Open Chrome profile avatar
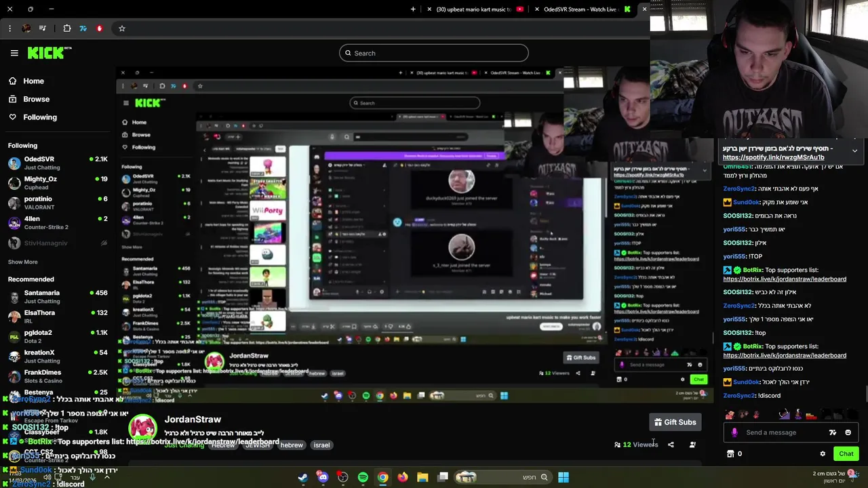This screenshot has height=488, width=868. (x=26, y=28)
